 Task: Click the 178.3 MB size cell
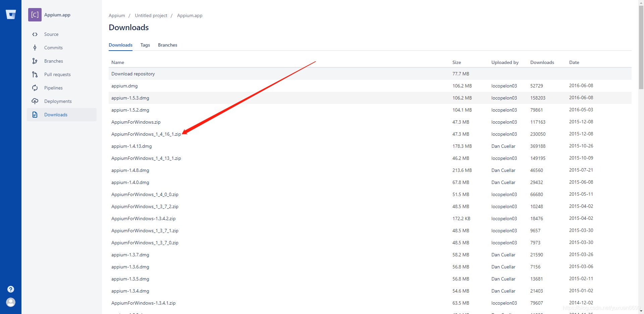[x=462, y=146]
